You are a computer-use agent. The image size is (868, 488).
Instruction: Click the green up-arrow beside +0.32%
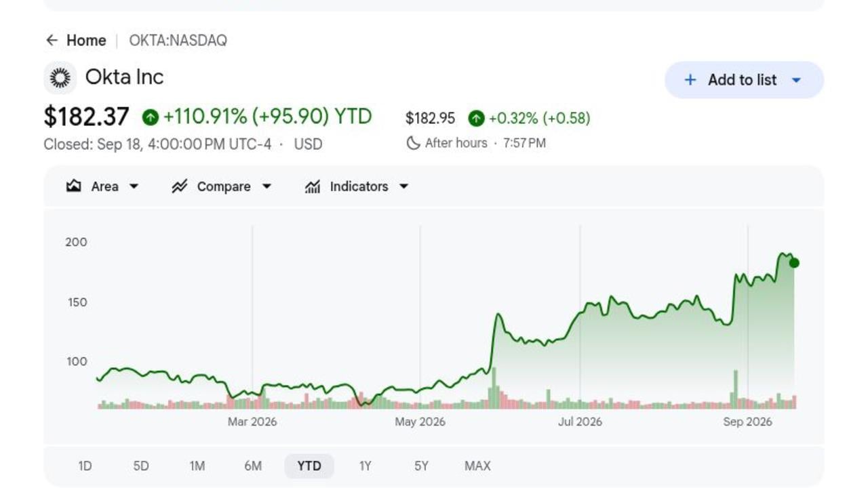477,119
